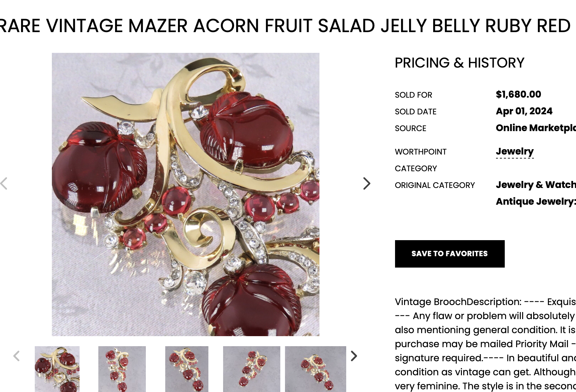This screenshot has height=392, width=576.
Task: Select first close-up brooch thumbnail
Action: coord(57,369)
